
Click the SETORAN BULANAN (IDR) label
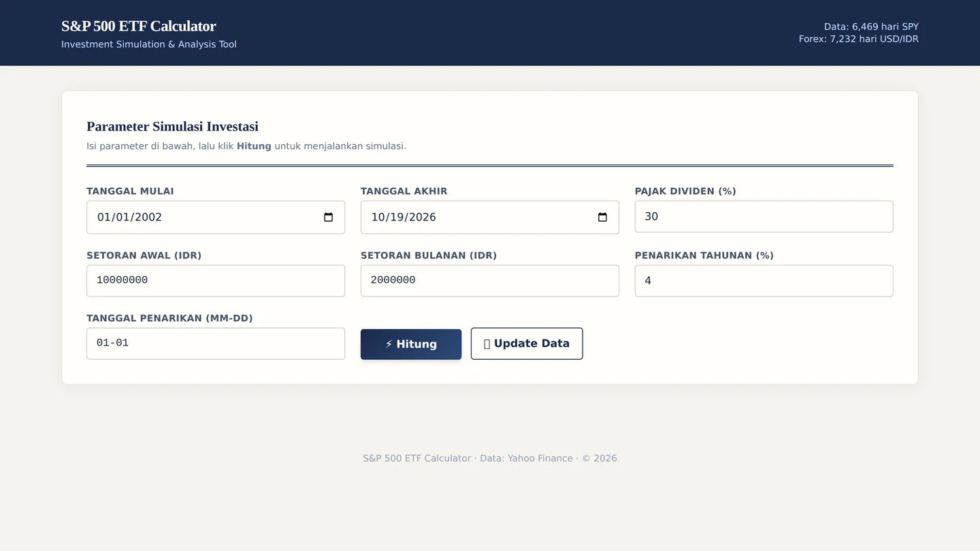click(x=429, y=256)
